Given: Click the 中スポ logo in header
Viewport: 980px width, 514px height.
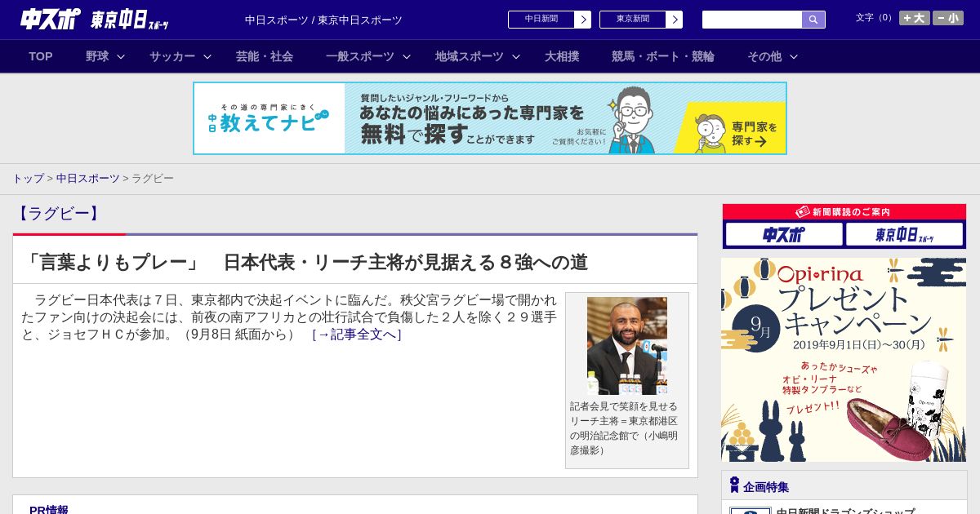Looking at the screenshot, I should 49,20.
